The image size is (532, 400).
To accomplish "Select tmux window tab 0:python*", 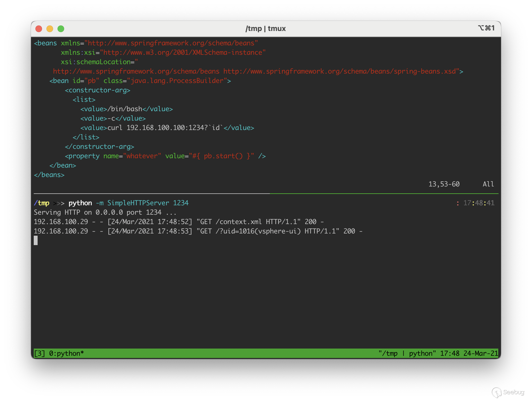I will 66,353.
